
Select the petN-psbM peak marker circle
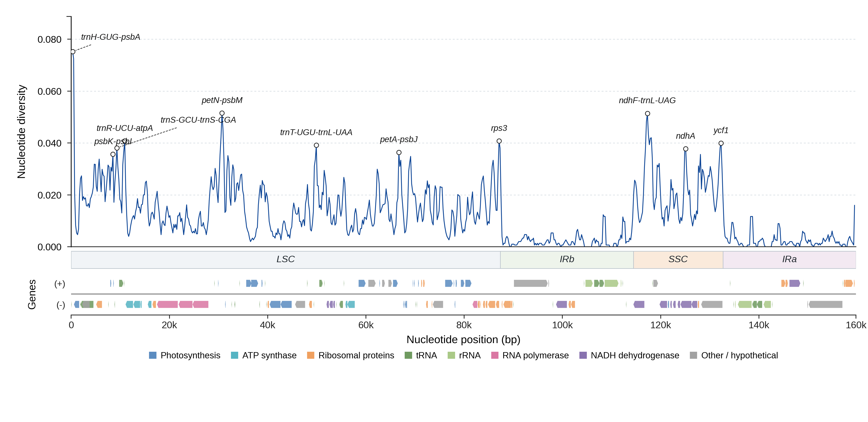click(x=222, y=113)
